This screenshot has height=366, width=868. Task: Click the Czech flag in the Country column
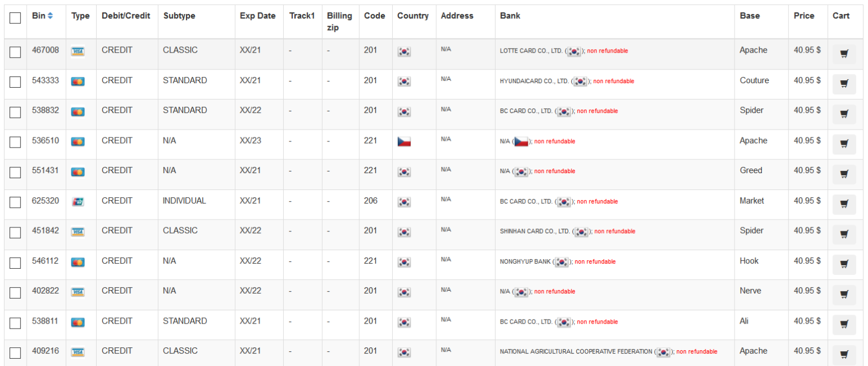point(404,141)
